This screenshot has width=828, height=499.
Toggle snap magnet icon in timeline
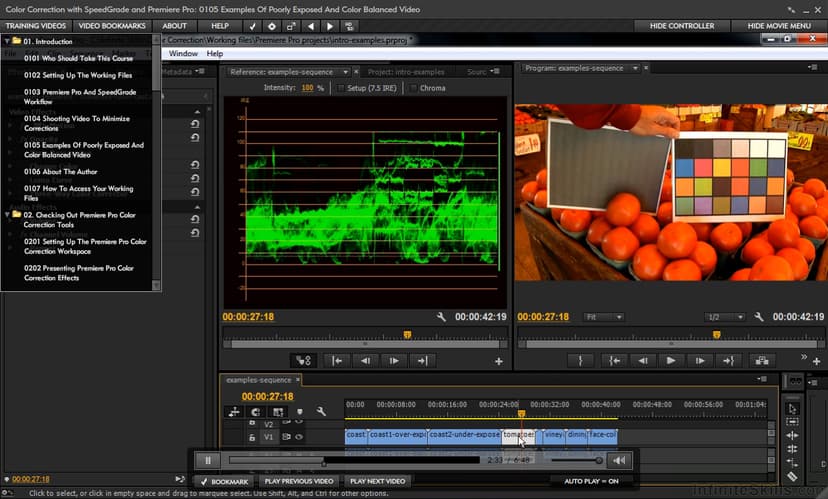point(256,412)
